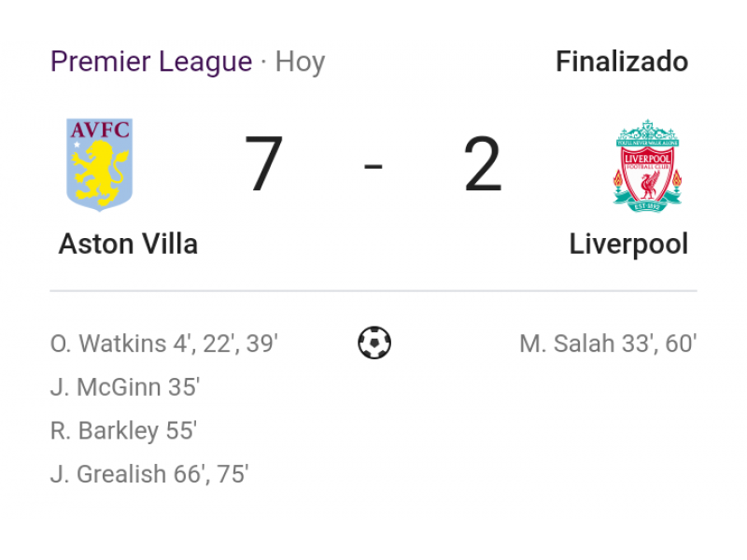Select J. Grealish scorer entry

(149, 474)
